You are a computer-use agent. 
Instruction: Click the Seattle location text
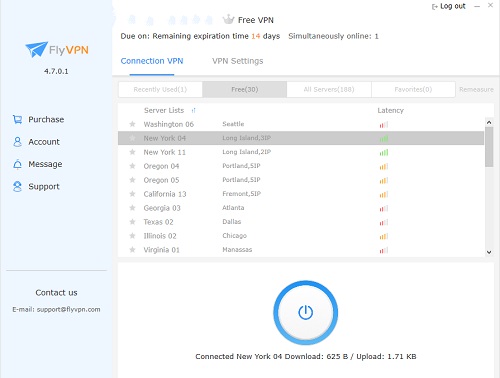233,124
